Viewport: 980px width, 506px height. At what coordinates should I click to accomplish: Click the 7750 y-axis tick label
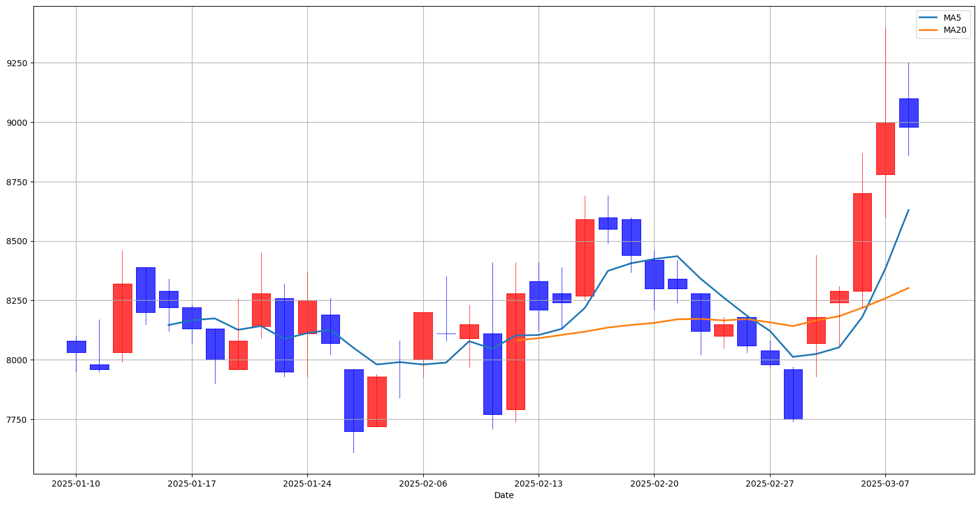pyautogui.click(x=17, y=420)
